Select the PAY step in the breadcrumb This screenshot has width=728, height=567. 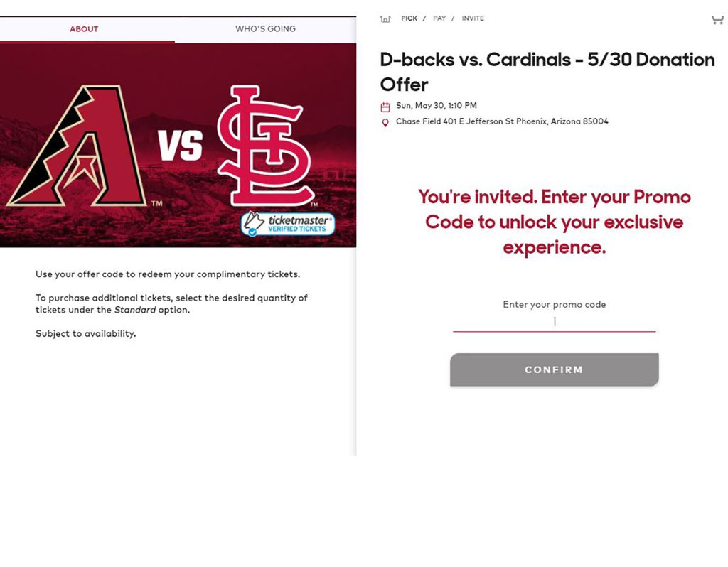439,18
